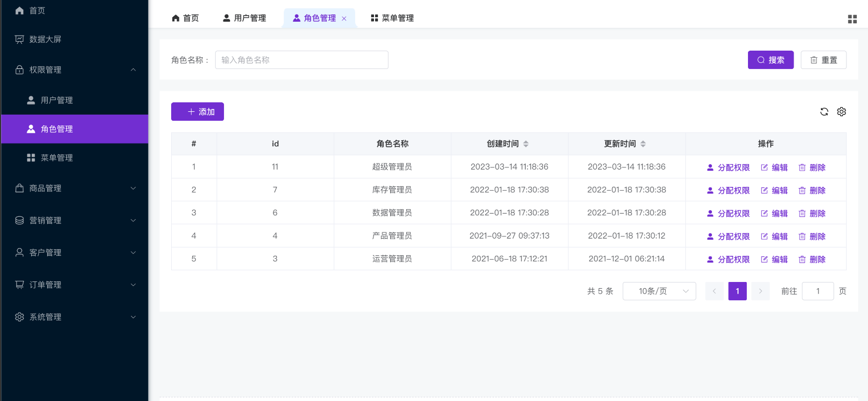
Task: Switch to the 菜单管理 tab
Action: [x=392, y=18]
